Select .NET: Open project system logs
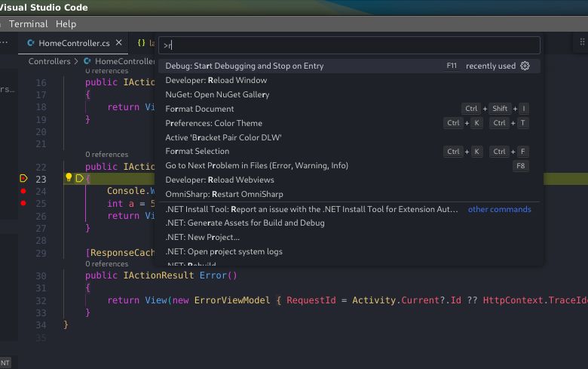588x369 pixels. coord(349,251)
